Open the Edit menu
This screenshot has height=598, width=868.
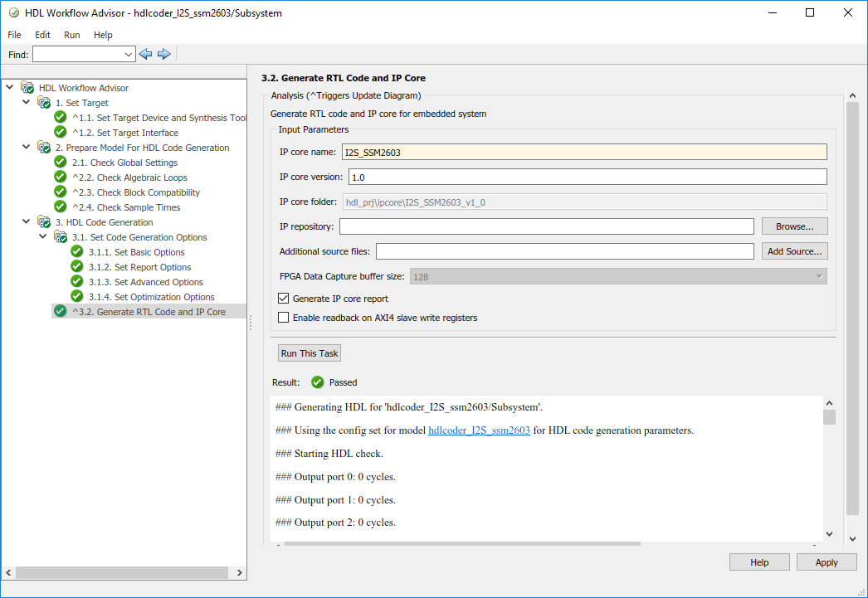coord(42,35)
